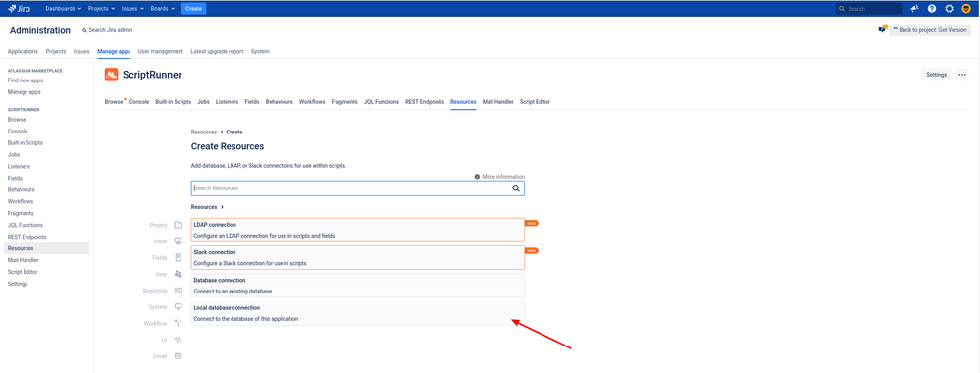Click the Search Jira admin field
This screenshot has height=373, width=980.
tap(107, 30)
